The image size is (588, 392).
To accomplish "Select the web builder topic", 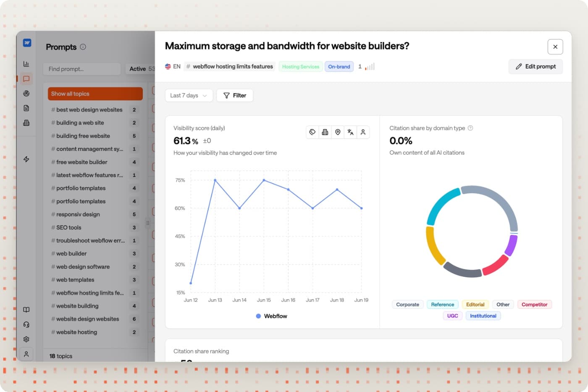I will [x=95, y=253].
